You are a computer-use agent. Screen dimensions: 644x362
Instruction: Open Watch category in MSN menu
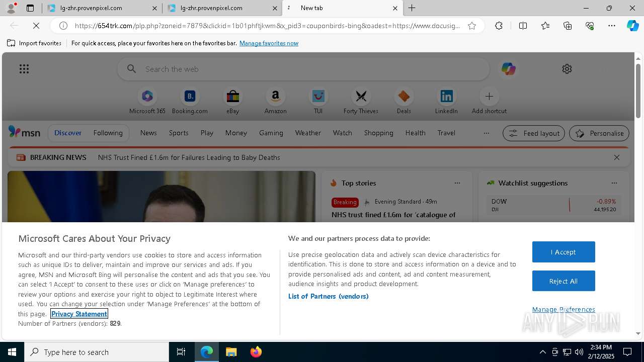343,133
